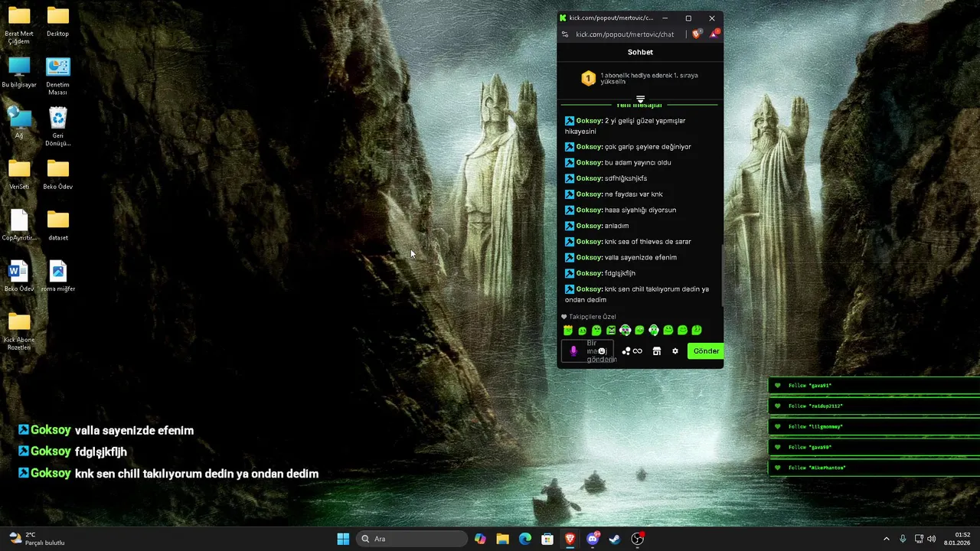
Task: Select the Beko Ödev Word document
Action: 19,276
